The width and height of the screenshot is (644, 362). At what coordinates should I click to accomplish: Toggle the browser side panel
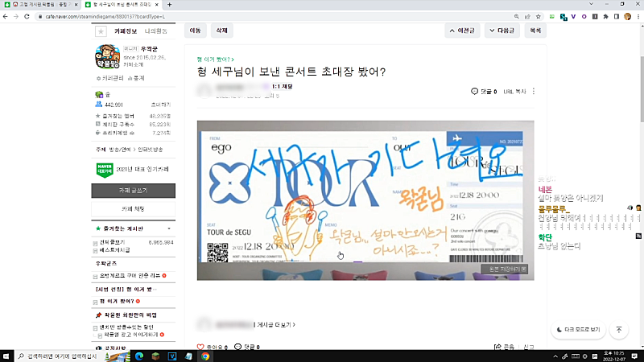coord(617,16)
